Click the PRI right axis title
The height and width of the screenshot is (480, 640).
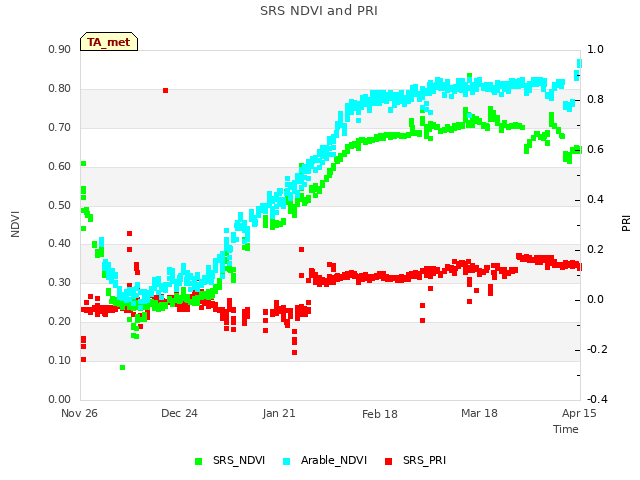coord(626,224)
